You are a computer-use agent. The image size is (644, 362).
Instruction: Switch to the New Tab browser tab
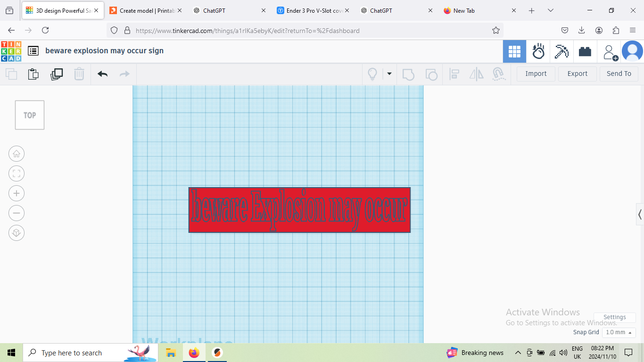pos(481,10)
